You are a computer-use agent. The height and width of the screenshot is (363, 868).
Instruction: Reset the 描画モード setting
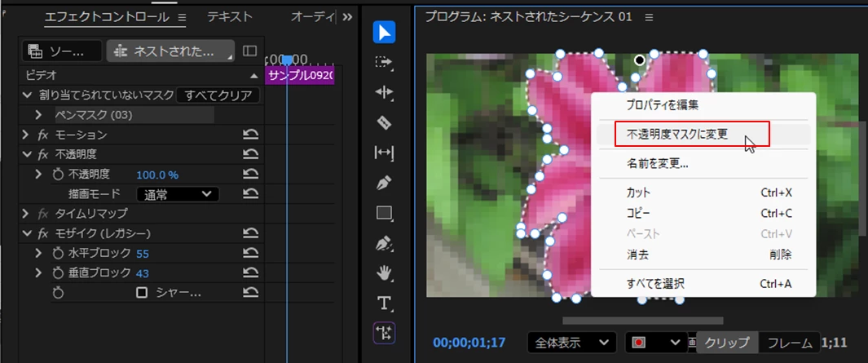coord(251,194)
